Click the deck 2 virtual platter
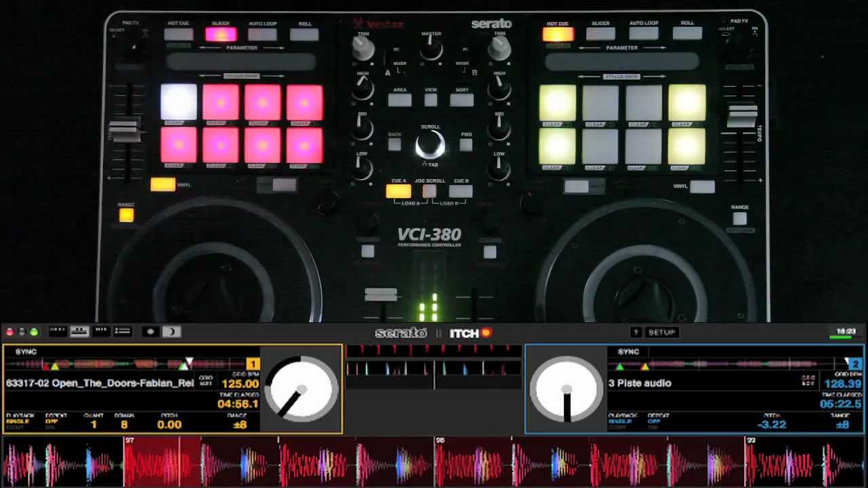Viewport: 868px width, 488px height. point(566,390)
